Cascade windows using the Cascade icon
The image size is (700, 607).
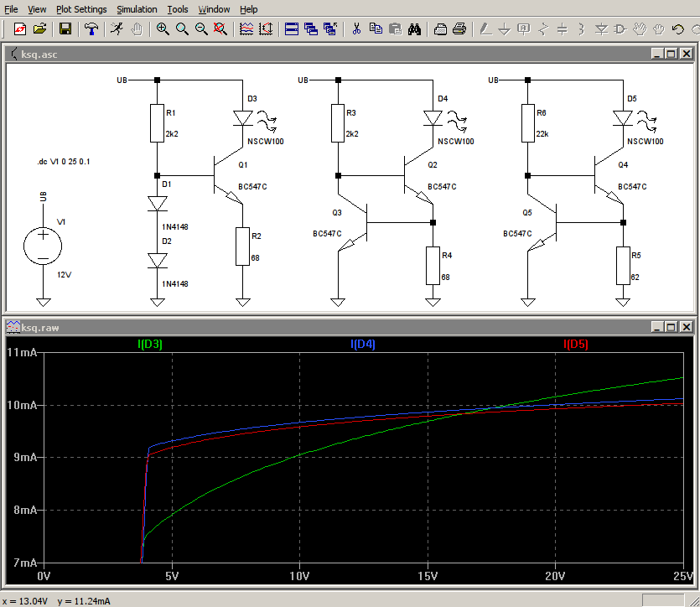311,29
